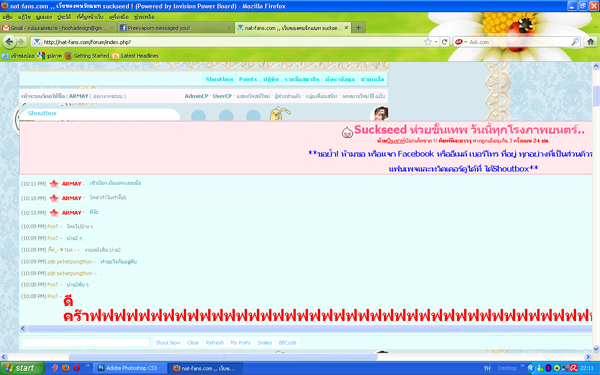Open the shoutbox Smilies button

[264, 342]
